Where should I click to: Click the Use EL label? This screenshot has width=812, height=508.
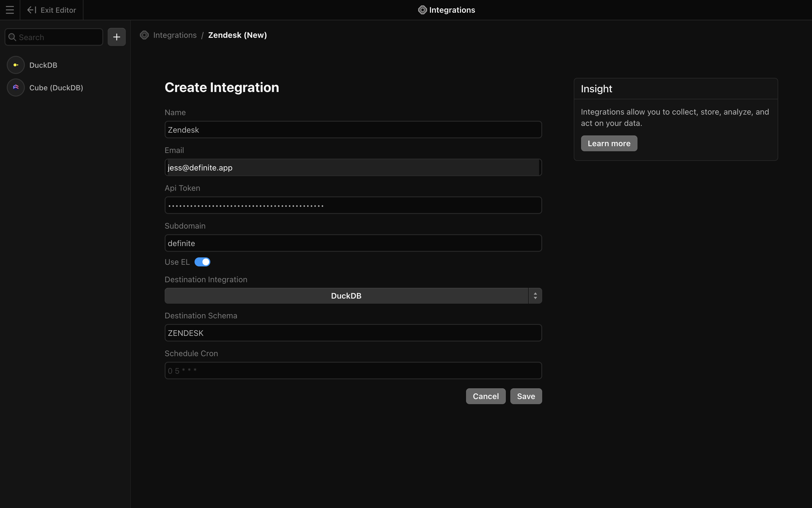tap(177, 262)
